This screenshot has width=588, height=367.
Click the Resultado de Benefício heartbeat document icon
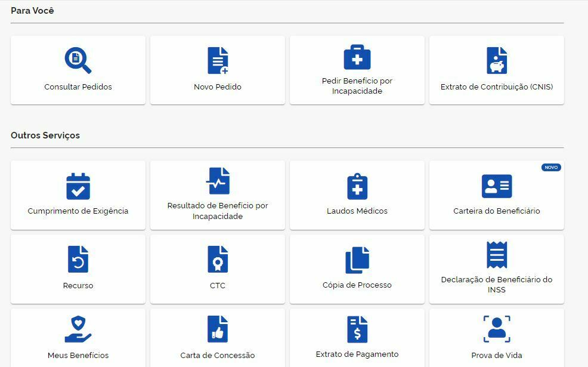218,181
